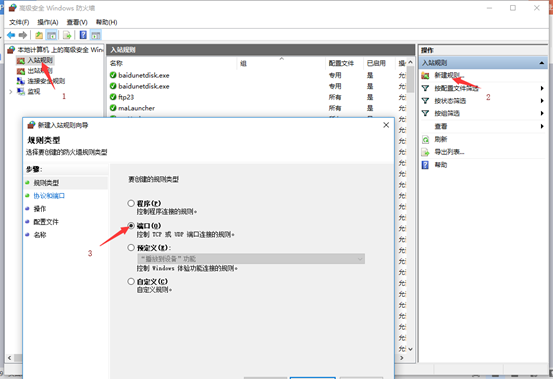Open the 查看(V) menu

(77, 22)
